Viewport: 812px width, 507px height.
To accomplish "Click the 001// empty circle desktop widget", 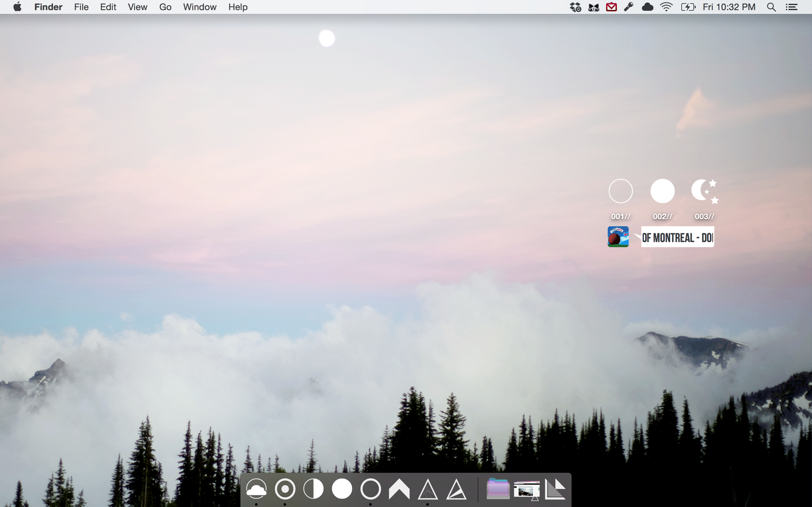I will pyautogui.click(x=620, y=191).
